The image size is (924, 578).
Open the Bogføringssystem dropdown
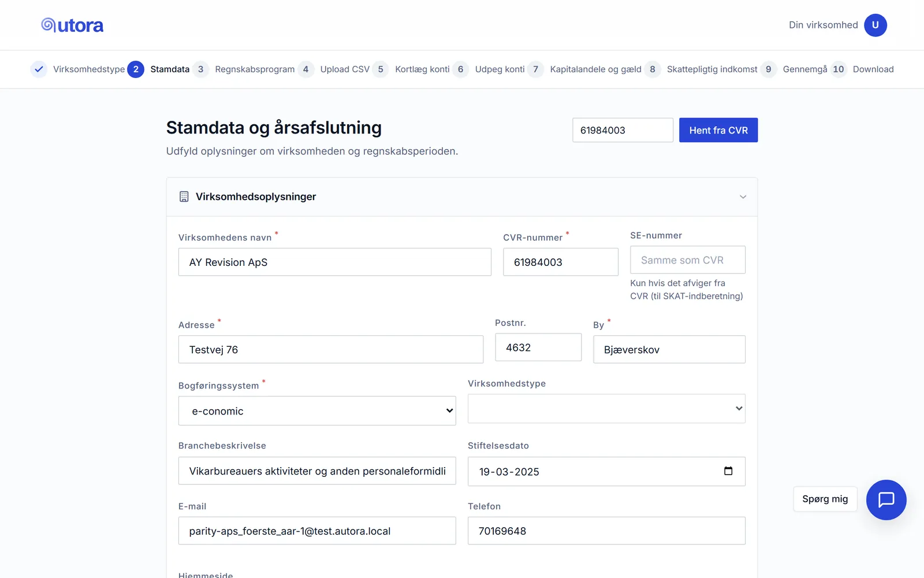tap(317, 411)
